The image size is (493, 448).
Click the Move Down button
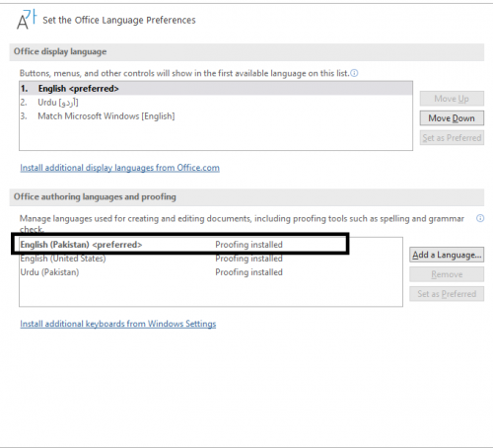(x=452, y=118)
